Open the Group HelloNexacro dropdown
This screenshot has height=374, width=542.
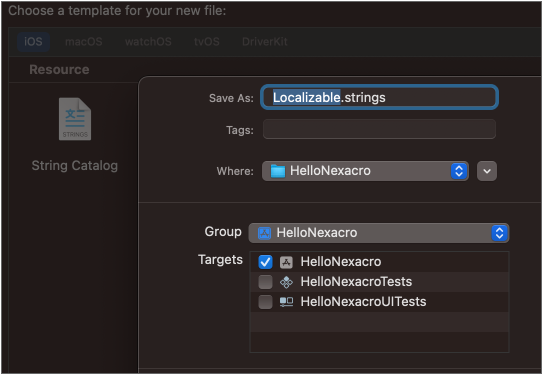(379, 233)
